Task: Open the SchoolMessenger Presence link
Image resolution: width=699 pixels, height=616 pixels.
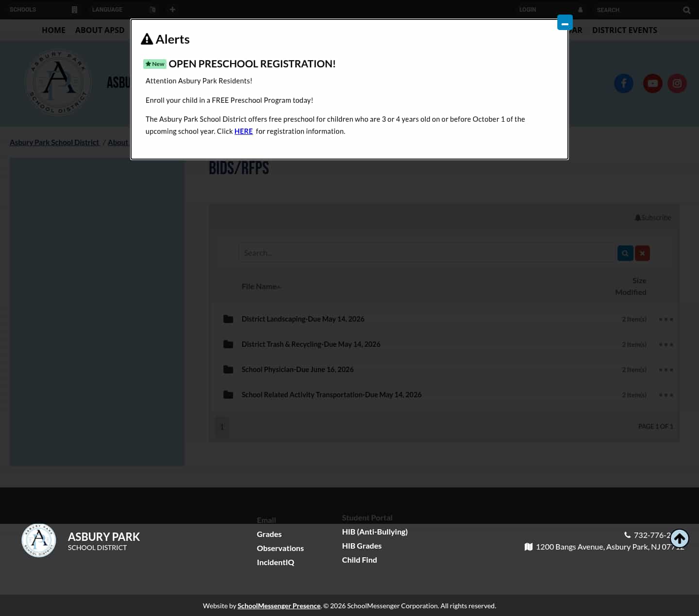Action: point(279,606)
